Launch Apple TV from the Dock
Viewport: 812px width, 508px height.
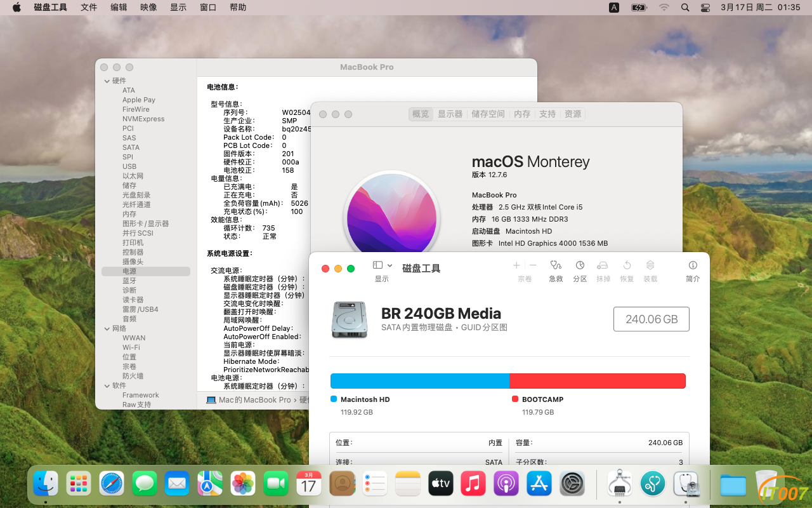[x=441, y=484]
